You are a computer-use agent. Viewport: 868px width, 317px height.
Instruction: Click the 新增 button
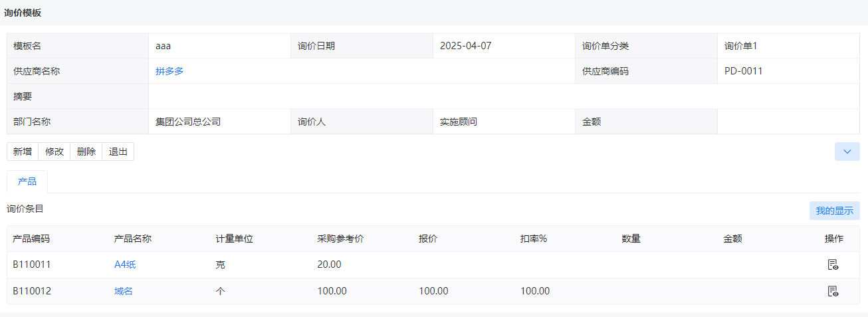(x=23, y=152)
